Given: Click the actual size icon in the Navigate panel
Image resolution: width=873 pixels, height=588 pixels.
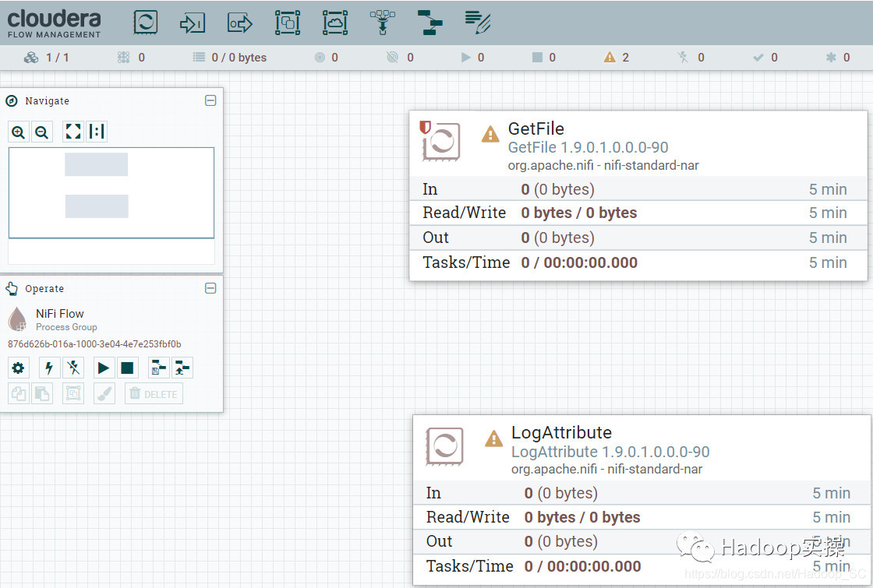Looking at the screenshot, I should (97, 132).
